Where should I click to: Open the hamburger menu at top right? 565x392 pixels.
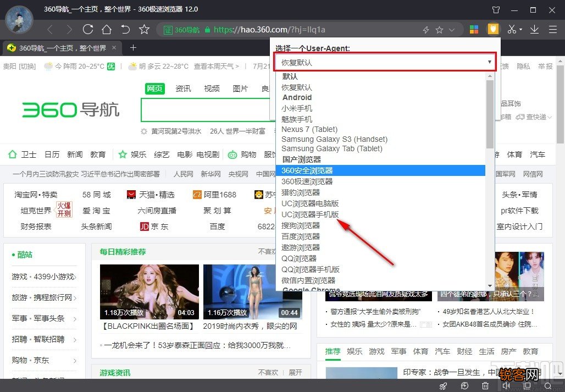pos(552,30)
